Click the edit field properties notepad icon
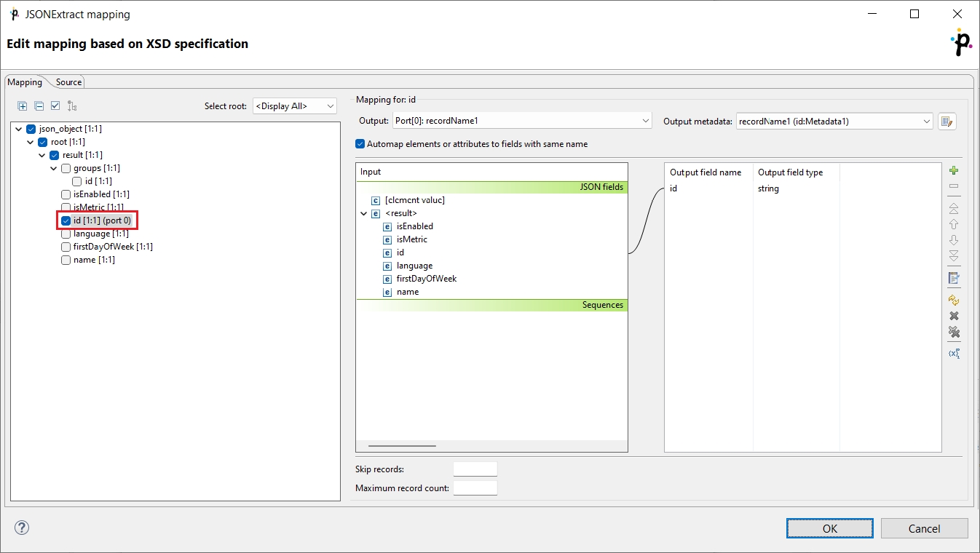This screenshot has height=553, width=980. click(954, 278)
